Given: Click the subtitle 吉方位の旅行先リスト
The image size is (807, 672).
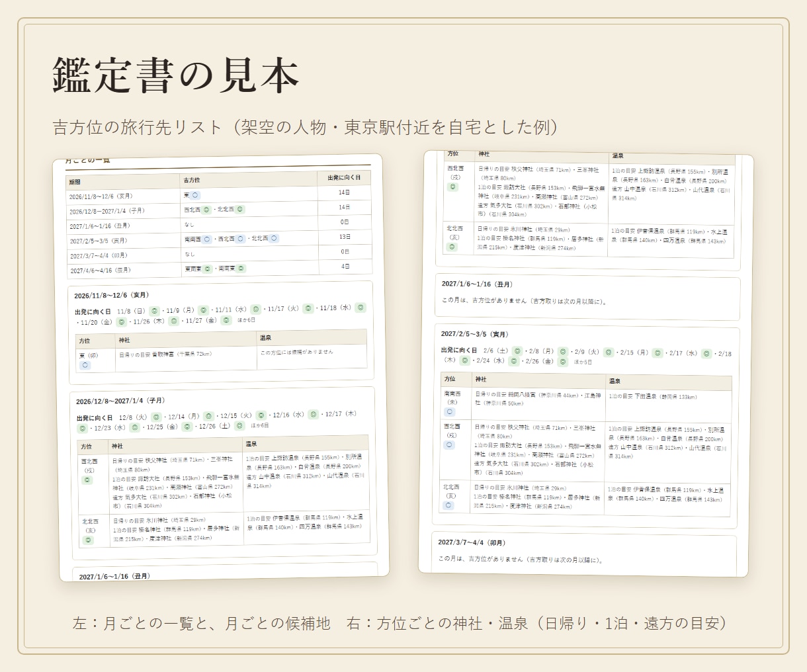Looking at the screenshot, I should [x=138, y=127].
